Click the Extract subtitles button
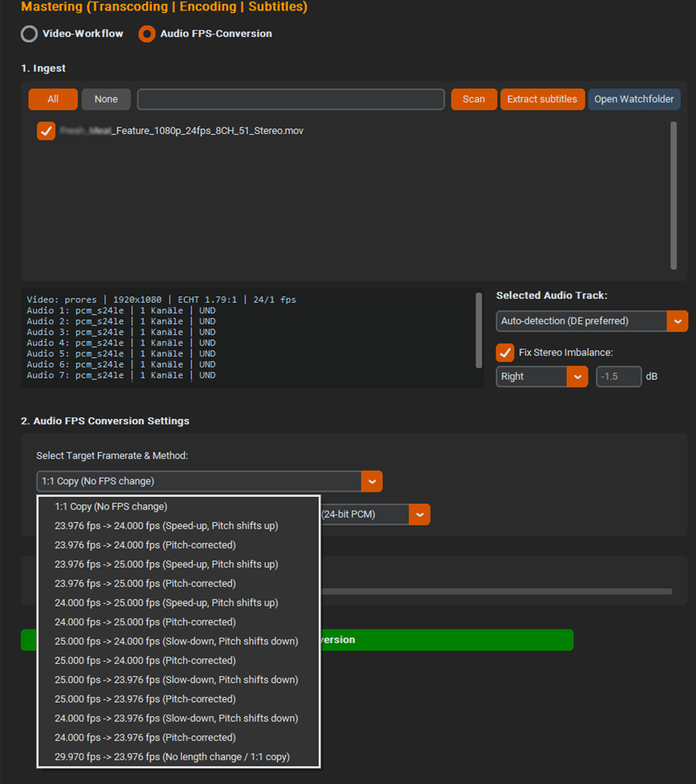696x784 pixels. (x=542, y=99)
